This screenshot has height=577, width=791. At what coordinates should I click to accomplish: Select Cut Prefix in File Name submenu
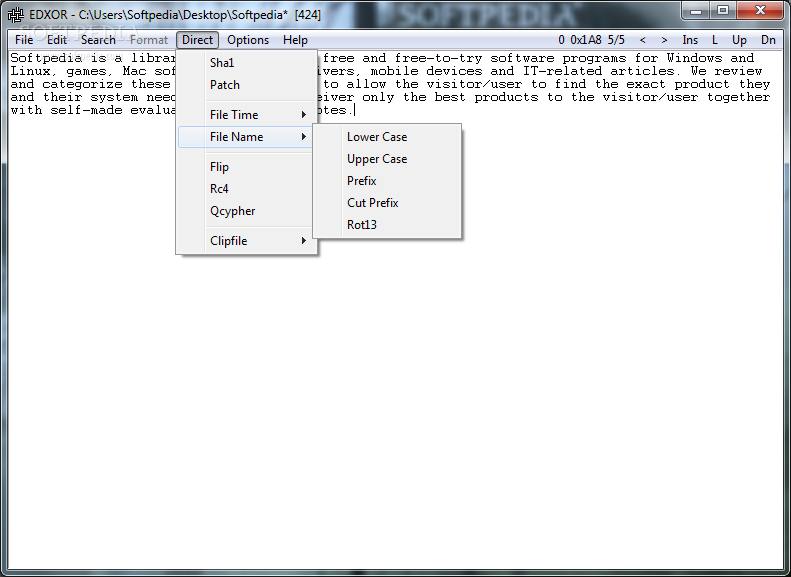coord(387,203)
